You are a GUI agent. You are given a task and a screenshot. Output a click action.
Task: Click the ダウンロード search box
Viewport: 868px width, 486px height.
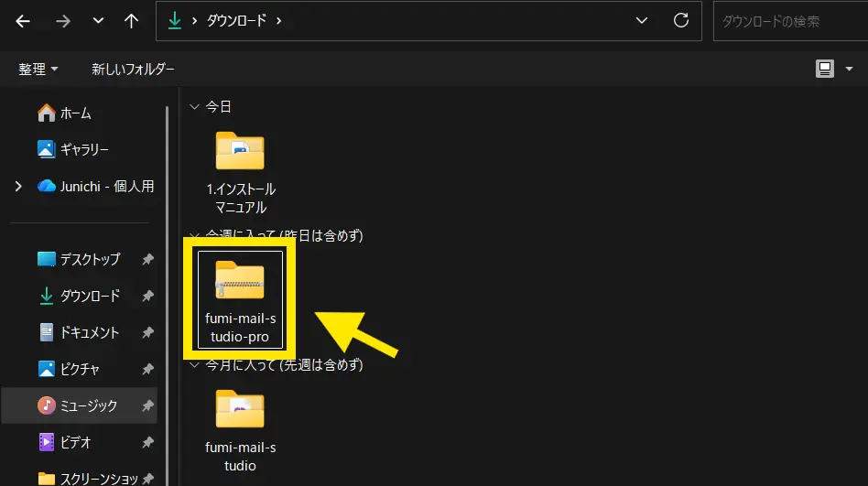click(x=787, y=21)
